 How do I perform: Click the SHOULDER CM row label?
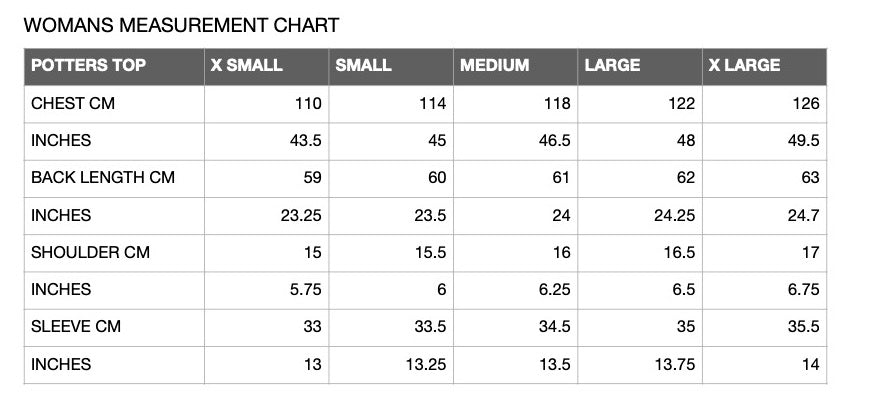[91, 253]
